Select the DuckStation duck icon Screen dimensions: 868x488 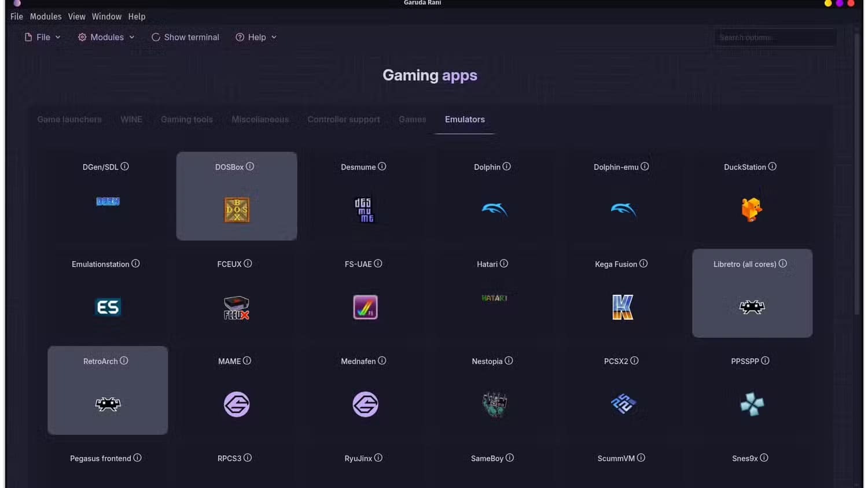pos(752,210)
